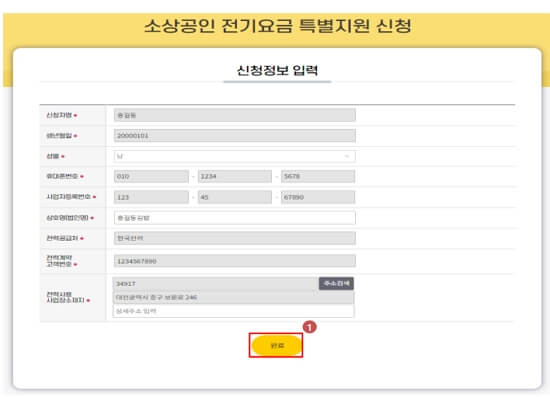Click the applicant name field (홍길동)

(x=234, y=115)
